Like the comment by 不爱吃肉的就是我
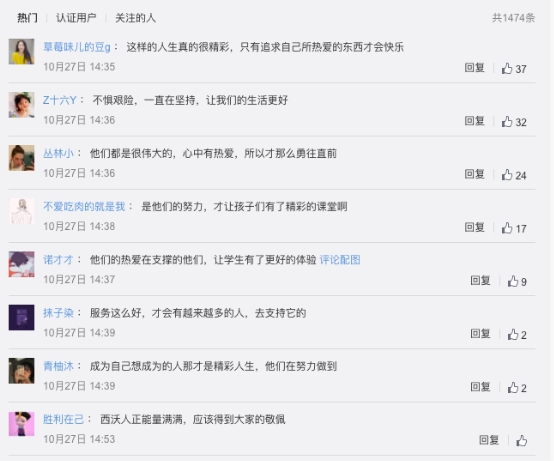This screenshot has height=461, width=554. click(x=514, y=228)
